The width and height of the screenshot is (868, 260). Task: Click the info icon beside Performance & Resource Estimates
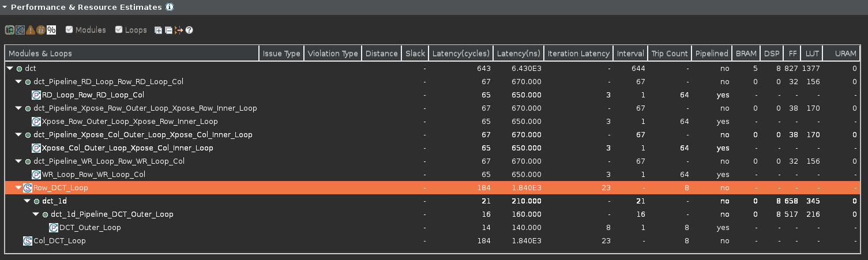[x=170, y=7]
